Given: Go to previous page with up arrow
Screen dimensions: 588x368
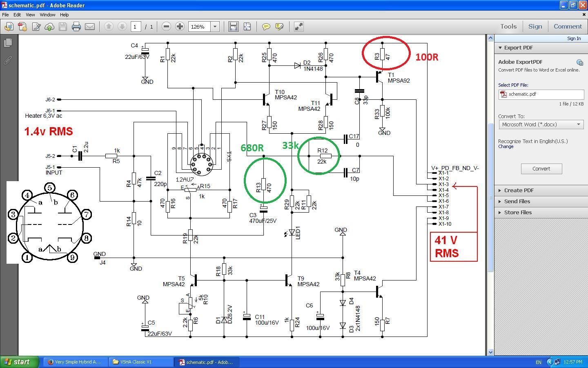Looking at the screenshot, I should pos(109,27).
